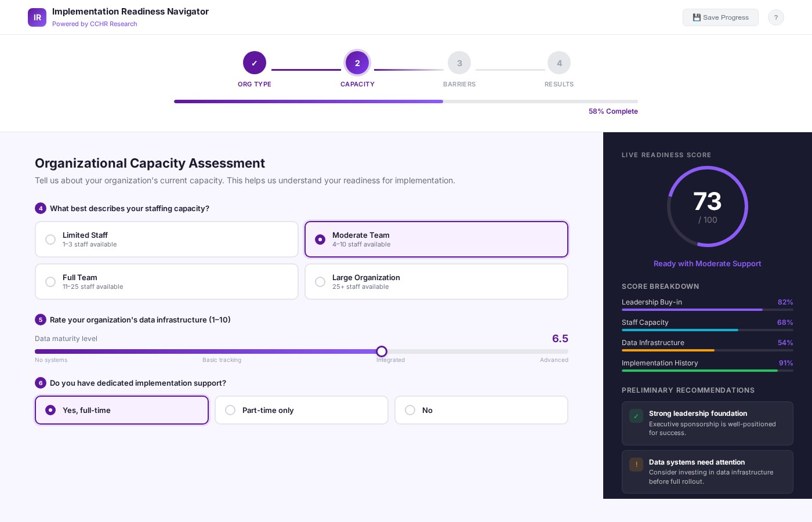Jump to the Barriers step circle

(x=459, y=63)
